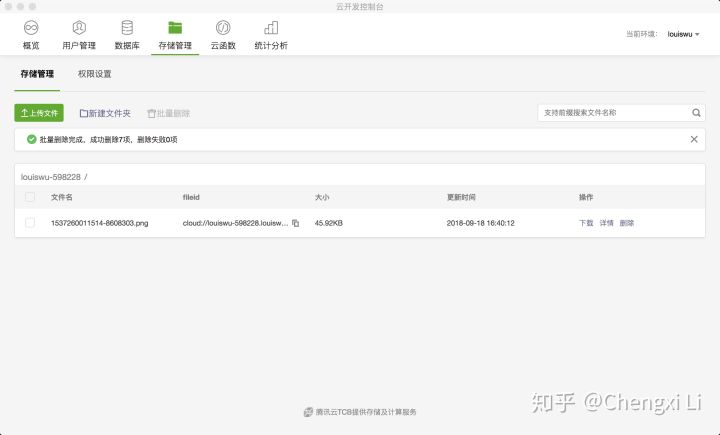Viewport: 720px width, 435px height.
Task: Click the 文件名 column header
Action: [x=62, y=197]
